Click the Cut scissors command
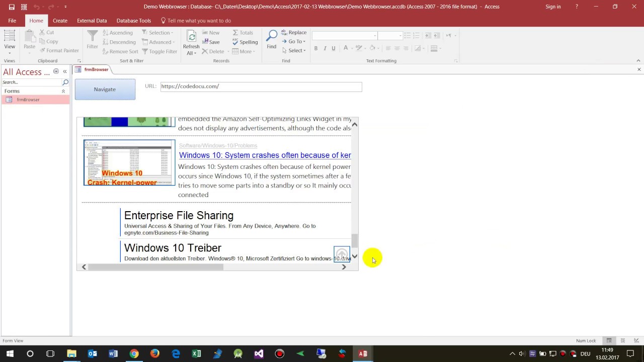Image resolution: width=644 pixels, height=362 pixels. pyautogui.click(x=46, y=32)
